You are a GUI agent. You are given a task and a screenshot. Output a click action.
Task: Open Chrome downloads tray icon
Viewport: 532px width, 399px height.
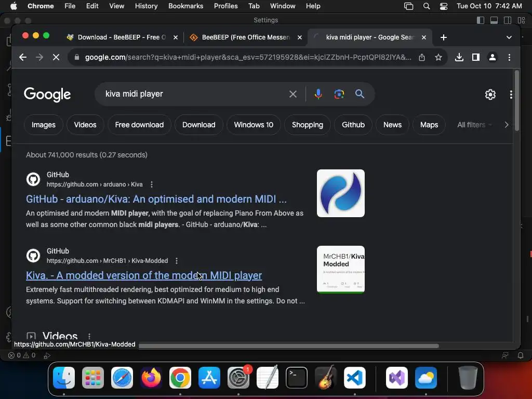459,57
